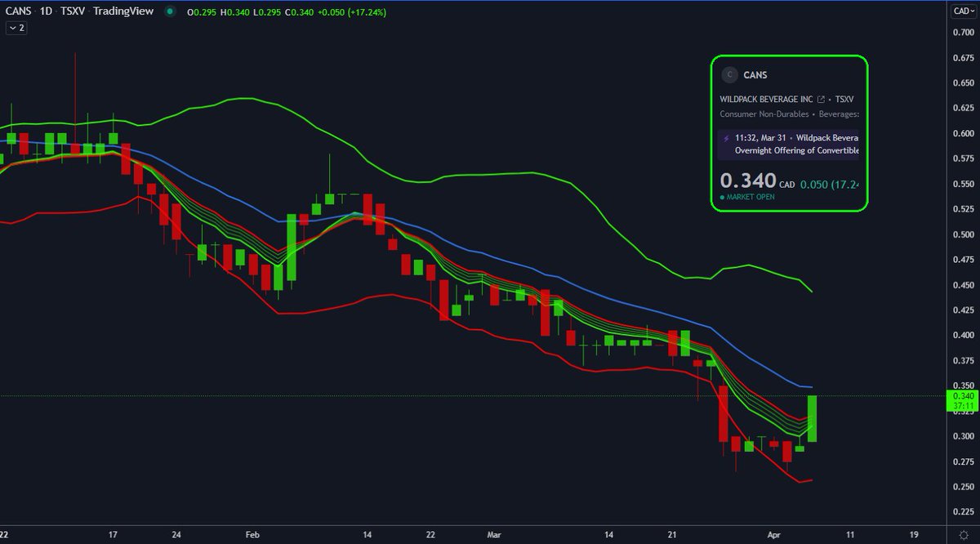The height and width of the screenshot is (544, 980).
Task: Click the purple lightning news icon
Action: (x=727, y=139)
